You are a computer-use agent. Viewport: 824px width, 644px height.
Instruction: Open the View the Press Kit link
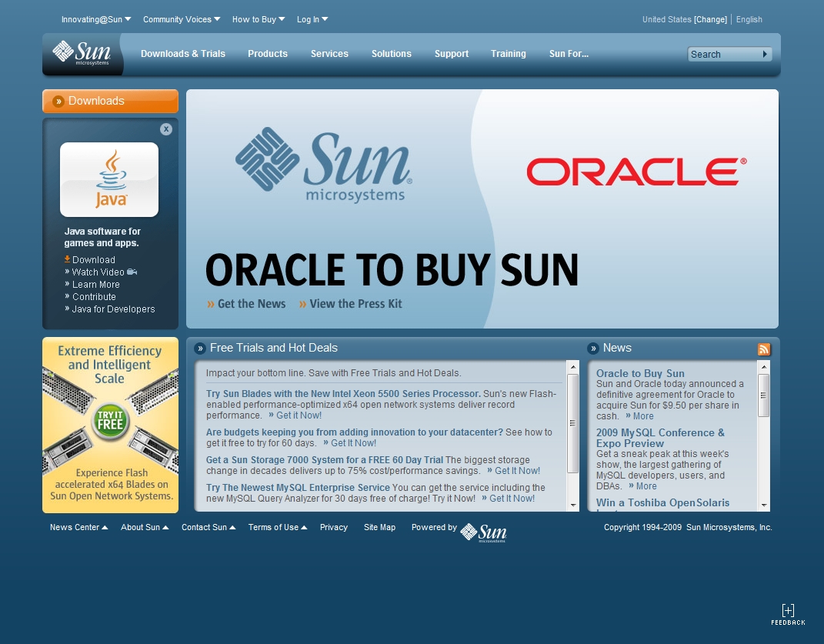click(355, 304)
